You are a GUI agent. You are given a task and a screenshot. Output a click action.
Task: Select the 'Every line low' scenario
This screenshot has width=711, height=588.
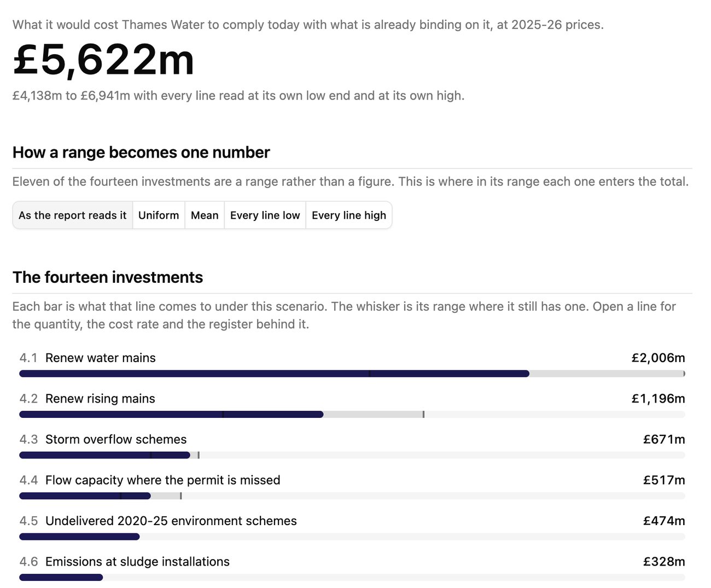[265, 215]
